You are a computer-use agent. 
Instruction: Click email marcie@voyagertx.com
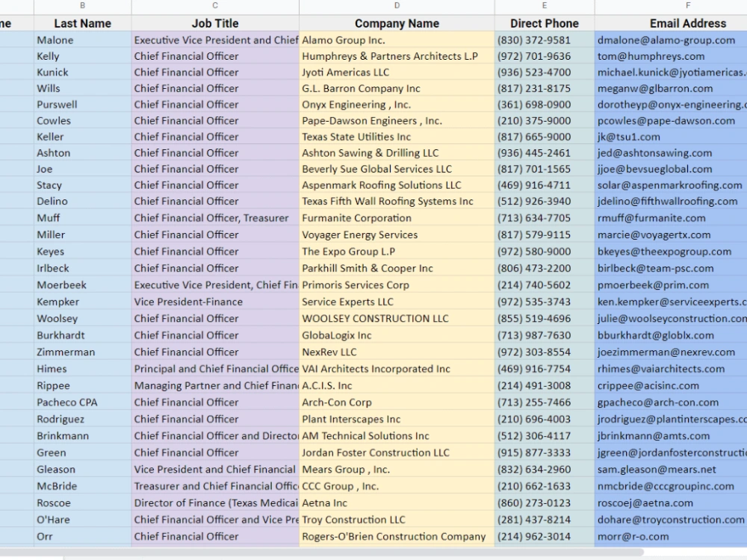(671, 234)
